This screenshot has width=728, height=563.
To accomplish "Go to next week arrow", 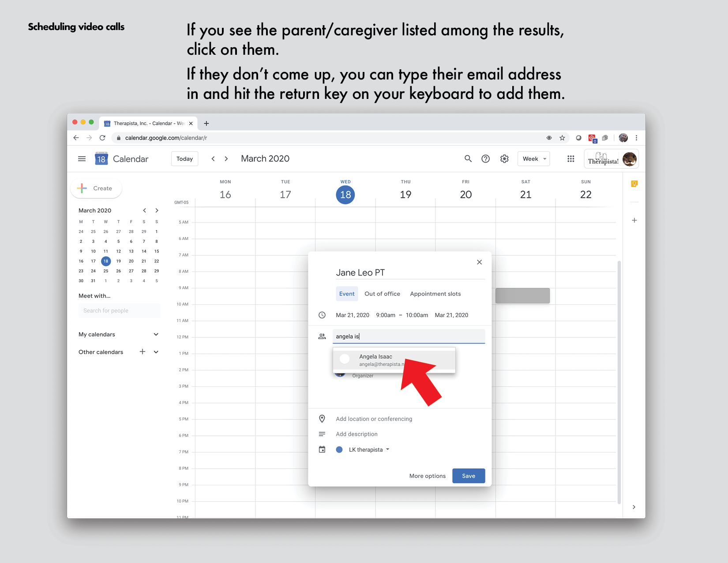I will [x=226, y=159].
